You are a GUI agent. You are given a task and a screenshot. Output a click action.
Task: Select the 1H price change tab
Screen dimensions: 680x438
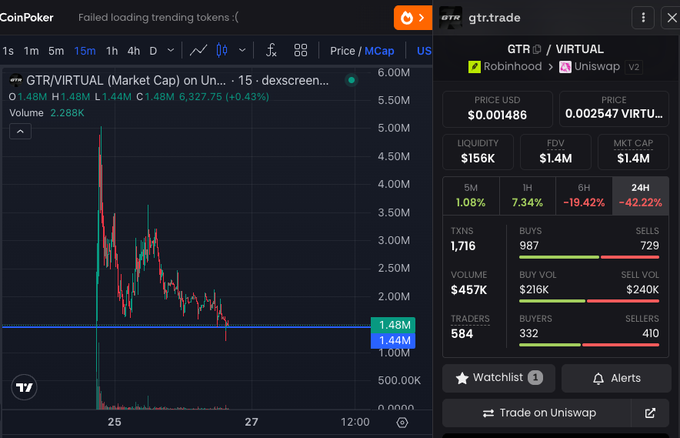(527, 196)
